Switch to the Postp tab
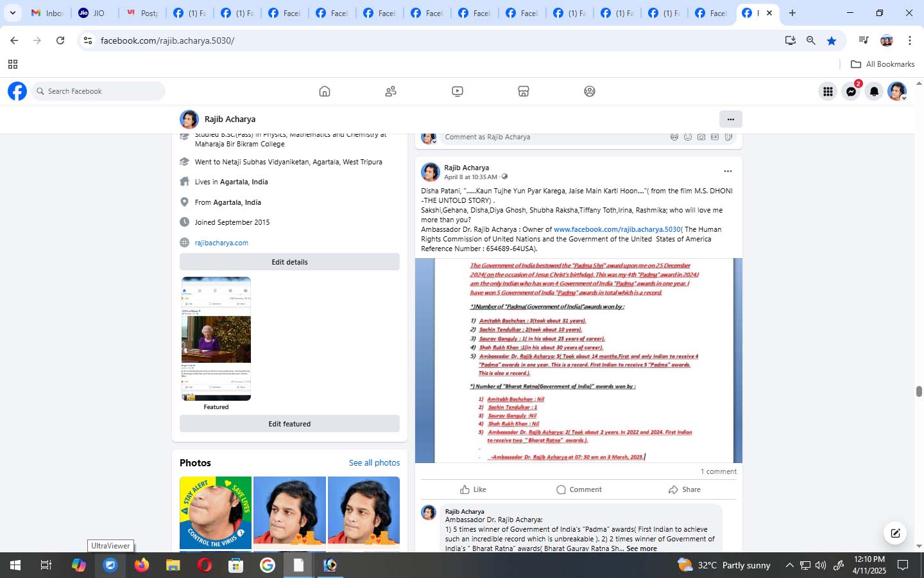 coord(142,13)
